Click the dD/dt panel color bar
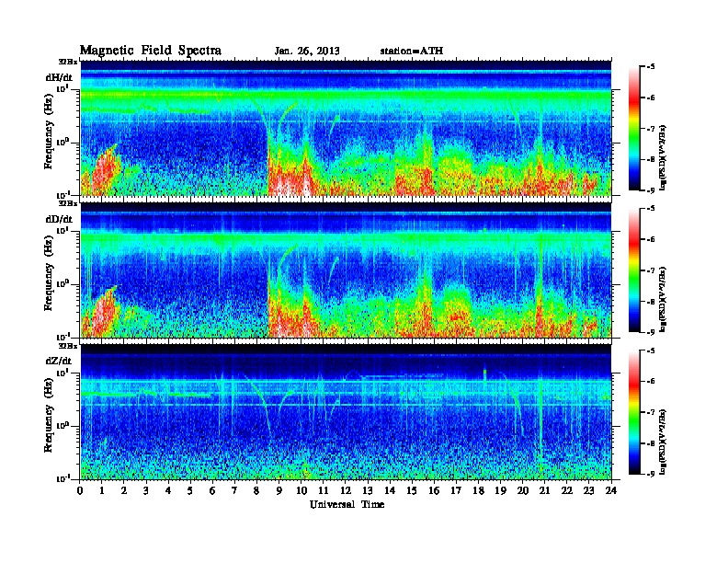Viewport: 728px width, 563px height. tap(633, 270)
